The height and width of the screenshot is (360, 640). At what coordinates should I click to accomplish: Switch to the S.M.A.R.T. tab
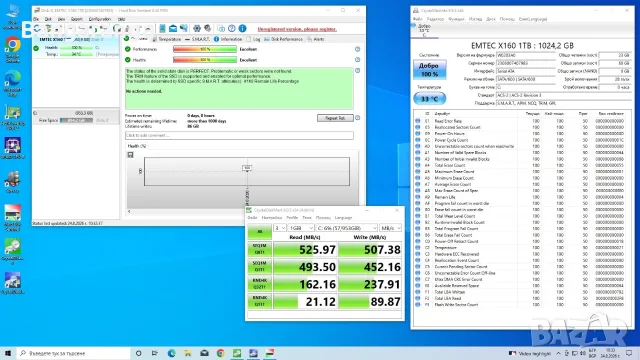click(197, 39)
